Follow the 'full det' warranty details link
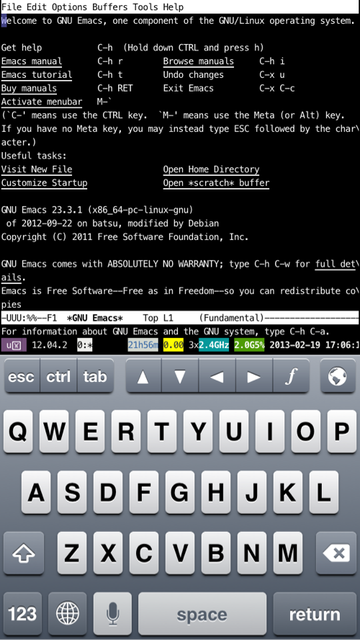This screenshot has width=360, height=640. (x=335, y=264)
